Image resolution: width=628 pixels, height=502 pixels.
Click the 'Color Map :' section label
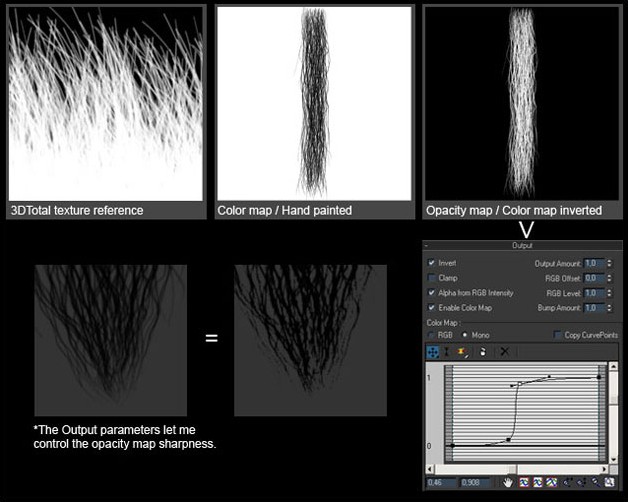pos(443,323)
